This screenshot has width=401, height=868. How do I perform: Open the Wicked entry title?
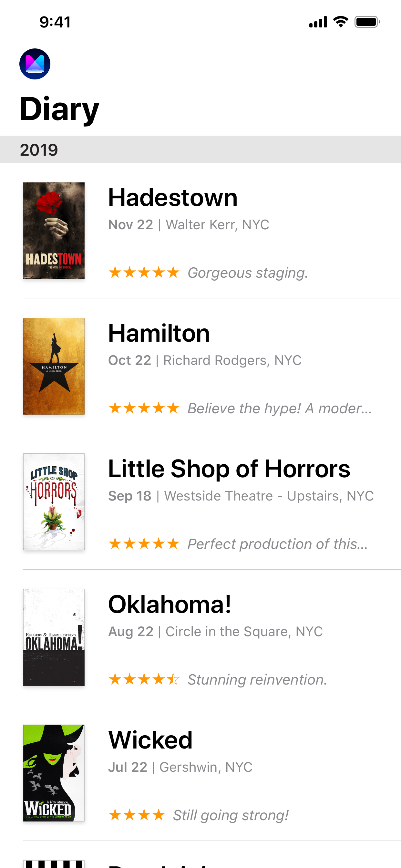tap(150, 740)
